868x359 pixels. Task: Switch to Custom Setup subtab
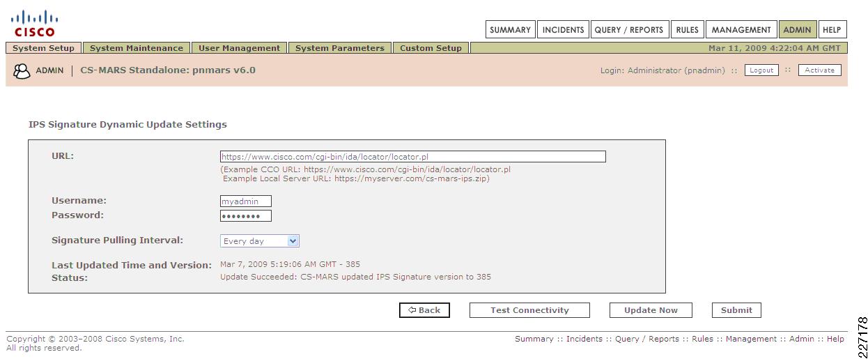pyautogui.click(x=431, y=48)
